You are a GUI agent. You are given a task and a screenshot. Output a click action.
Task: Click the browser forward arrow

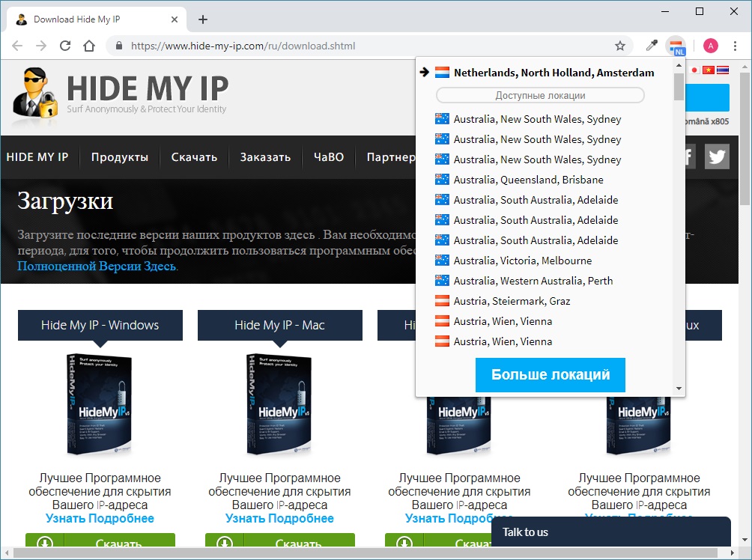(41, 46)
